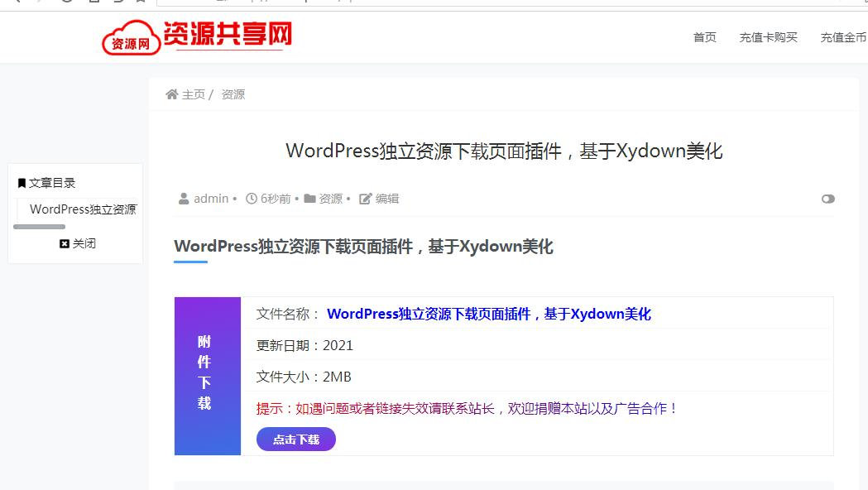Open the 资源 breadcrumb link
Viewport: 868px width, 490px height.
(233, 94)
